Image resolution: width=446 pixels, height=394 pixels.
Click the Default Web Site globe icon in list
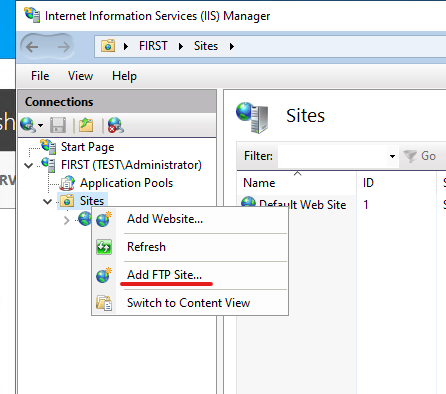pos(248,202)
